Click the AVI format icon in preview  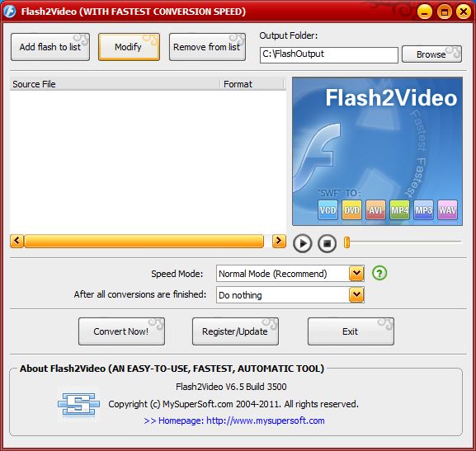click(375, 209)
